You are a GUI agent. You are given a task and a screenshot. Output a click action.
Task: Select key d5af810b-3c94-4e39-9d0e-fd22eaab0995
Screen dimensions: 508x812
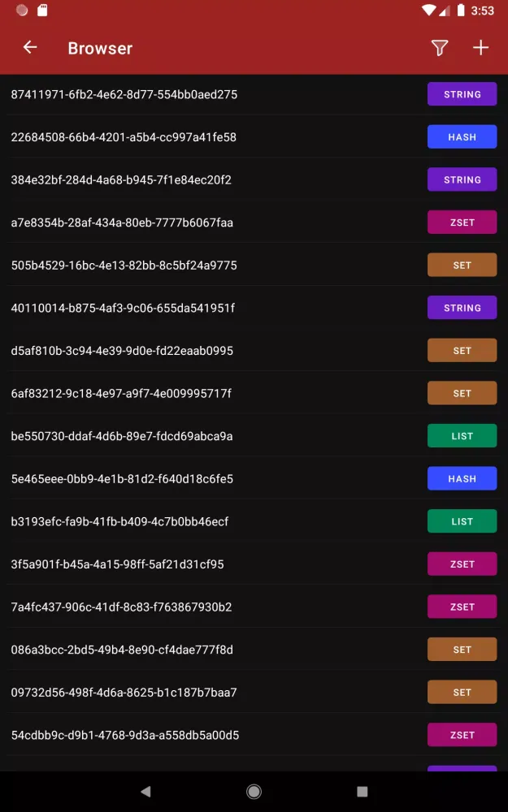[x=122, y=351]
